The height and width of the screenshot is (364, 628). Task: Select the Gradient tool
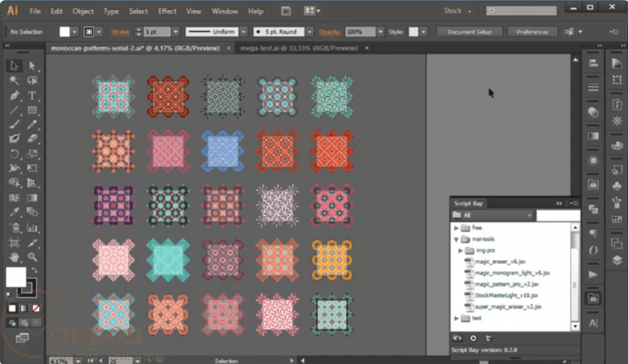tap(32, 197)
